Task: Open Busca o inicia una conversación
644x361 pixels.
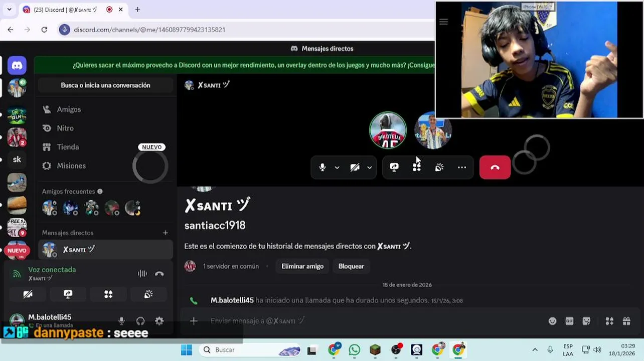Action: pos(105,85)
